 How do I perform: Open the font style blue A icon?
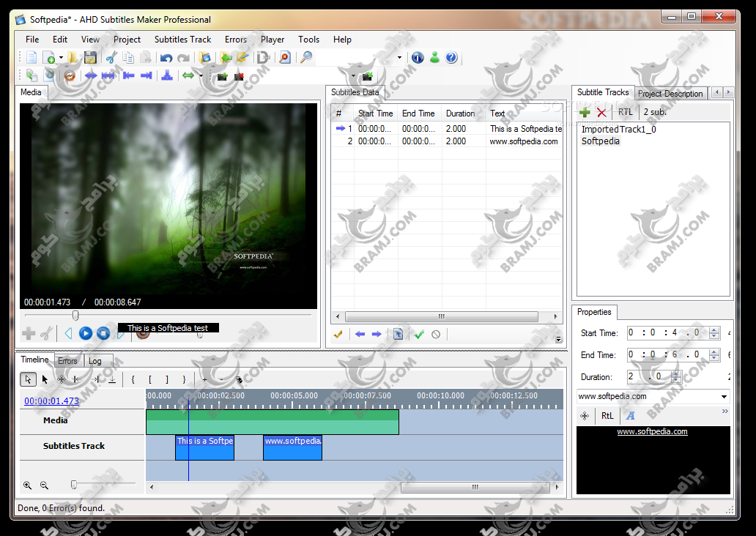click(630, 415)
